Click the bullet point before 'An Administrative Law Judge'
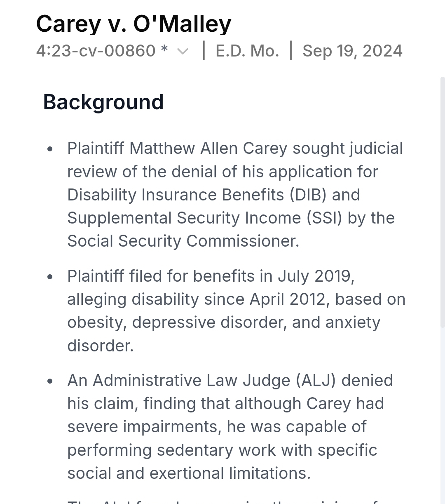445x504 pixels. point(50,381)
